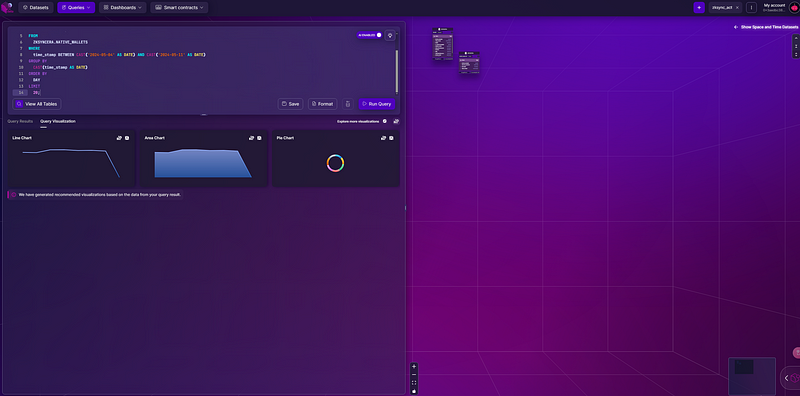Viewport: 800px width, 396px height.
Task: Click help icon next to Explore more visualizations
Action: click(385, 121)
